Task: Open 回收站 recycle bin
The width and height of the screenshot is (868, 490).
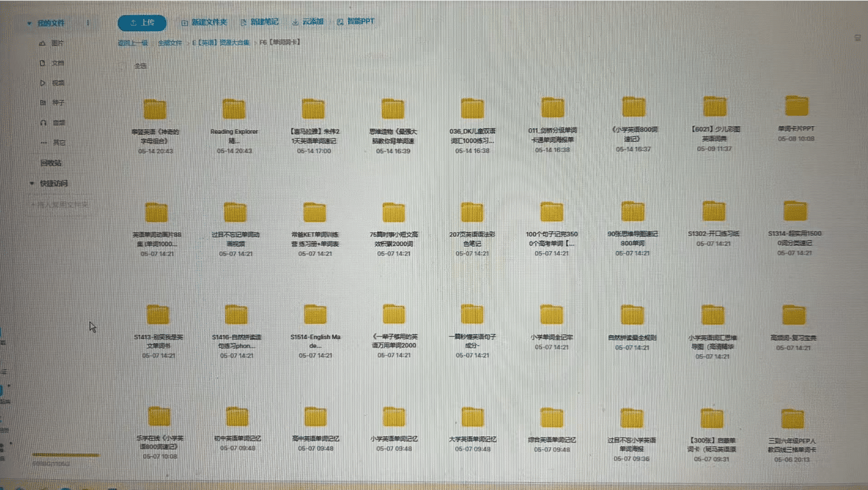Action: 51,163
